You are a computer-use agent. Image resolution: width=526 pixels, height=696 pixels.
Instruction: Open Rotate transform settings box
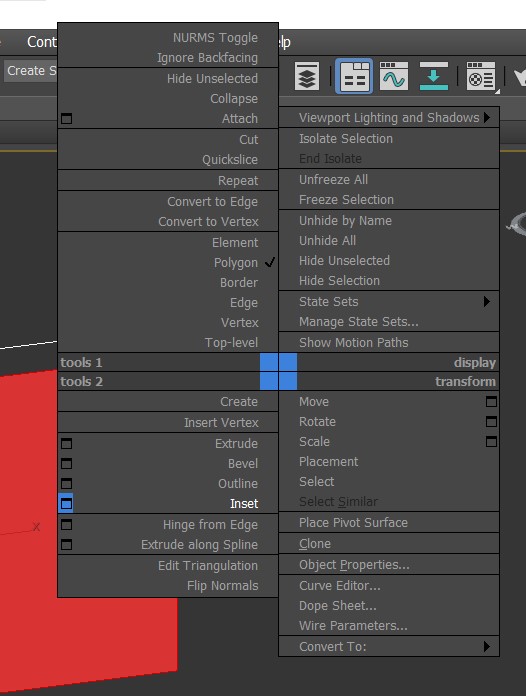[491, 422]
